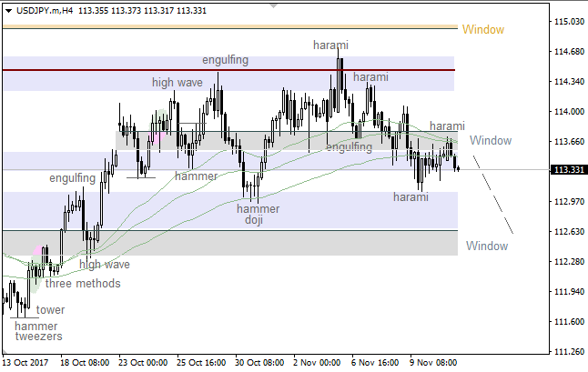Select the high wave label near 114.340 level

coord(177,83)
